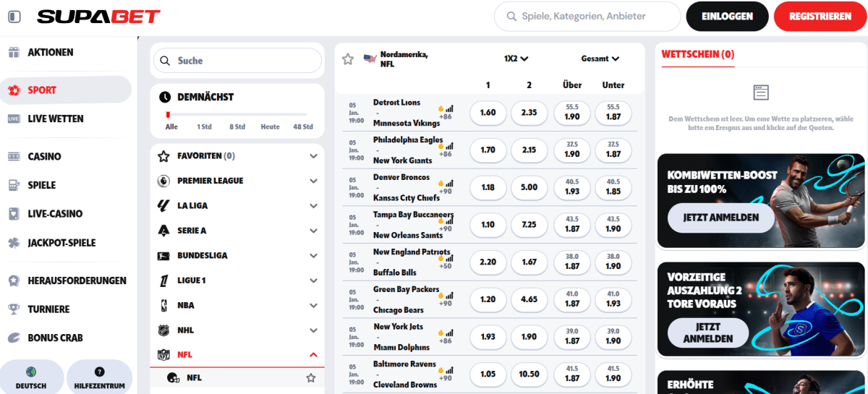Image resolution: width=868 pixels, height=394 pixels.
Task: Open the Supabet logo home link
Action: 98,16
